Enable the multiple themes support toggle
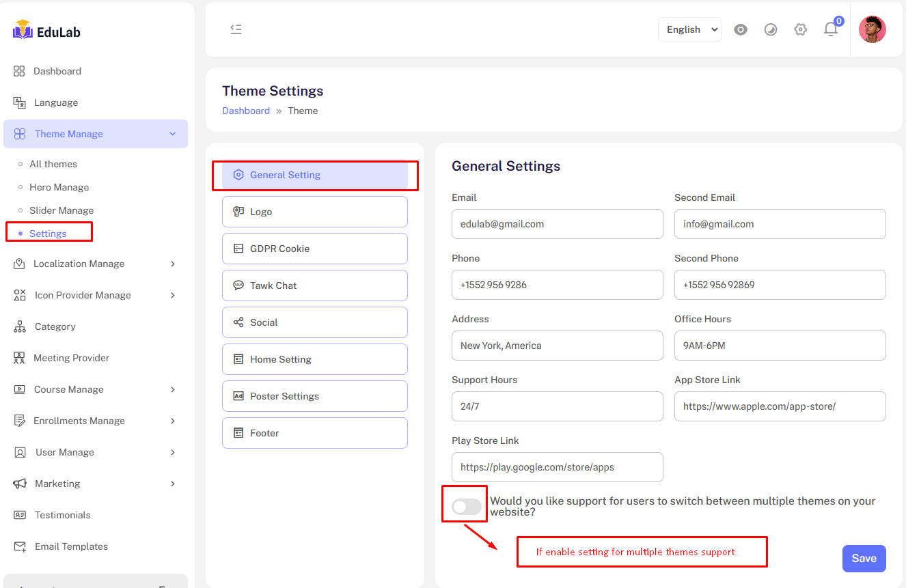Image resolution: width=906 pixels, height=588 pixels. coord(466,507)
